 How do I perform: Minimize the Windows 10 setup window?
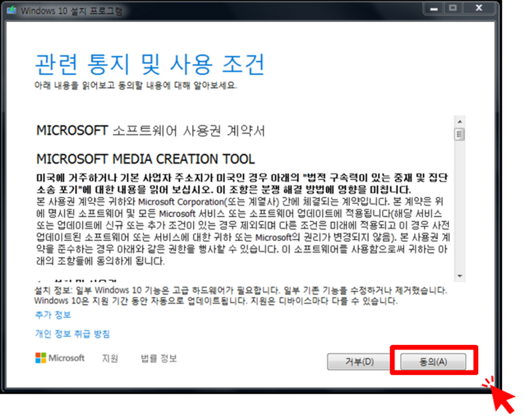tap(434, 8)
